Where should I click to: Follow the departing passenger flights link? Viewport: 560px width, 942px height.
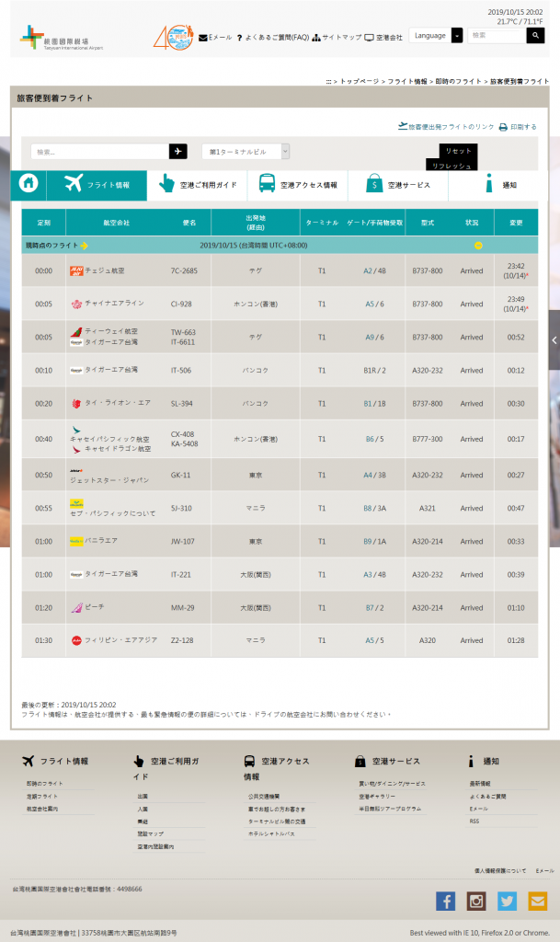[446, 127]
